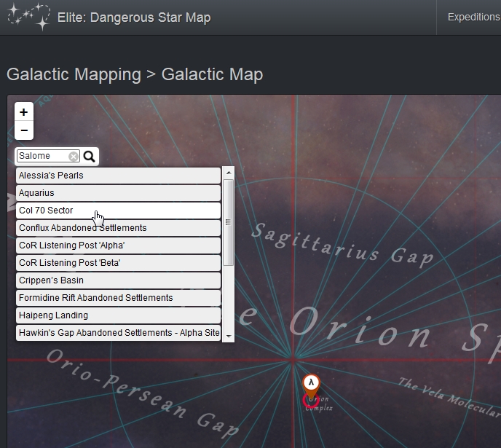501x448 pixels.
Task: Click the Orion Complex map label
Action: (x=319, y=404)
